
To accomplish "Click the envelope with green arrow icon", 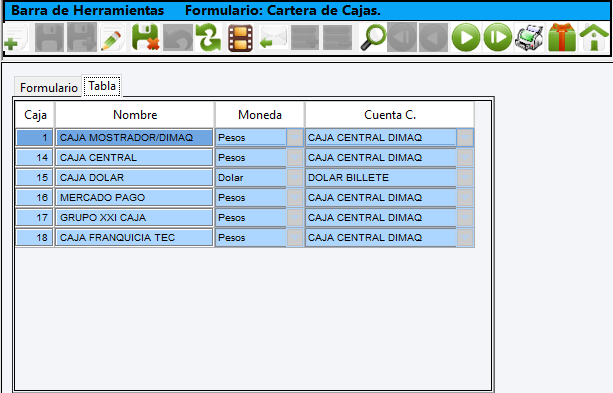I will pyautogui.click(x=273, y=38).
